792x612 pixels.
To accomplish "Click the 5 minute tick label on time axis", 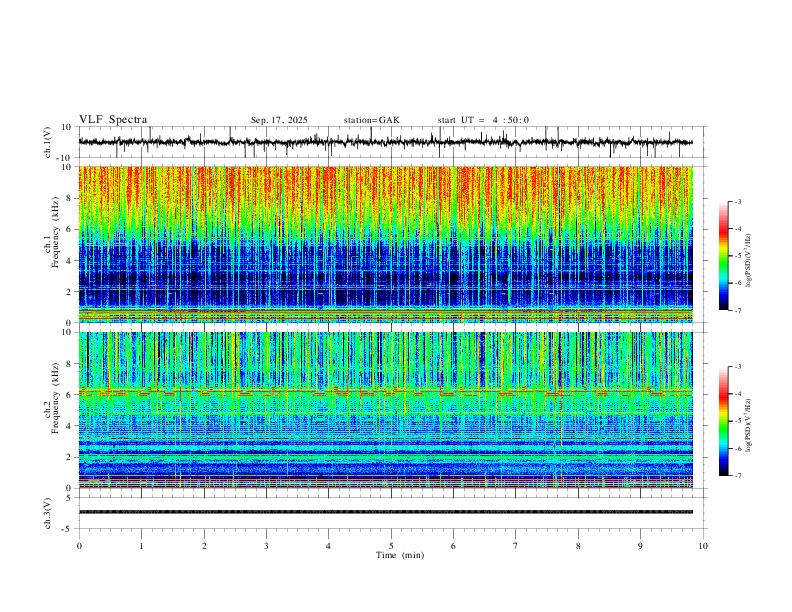I will (391, 546).
